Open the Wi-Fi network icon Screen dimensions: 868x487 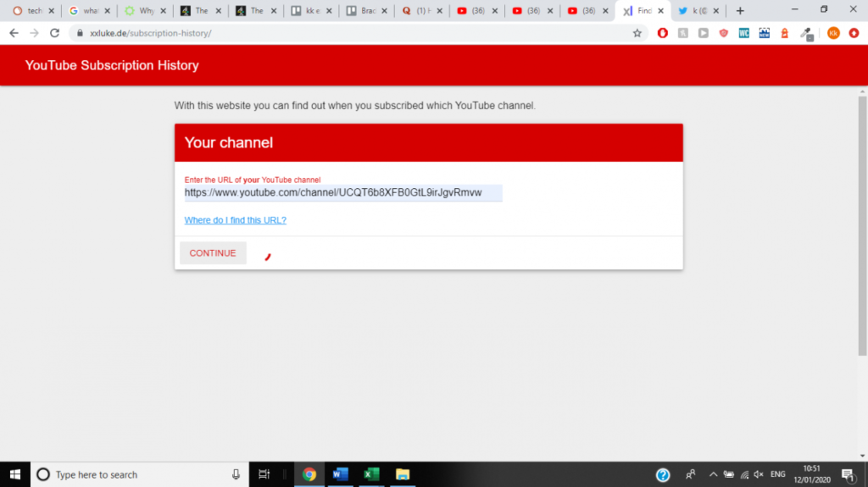point(744,474)
